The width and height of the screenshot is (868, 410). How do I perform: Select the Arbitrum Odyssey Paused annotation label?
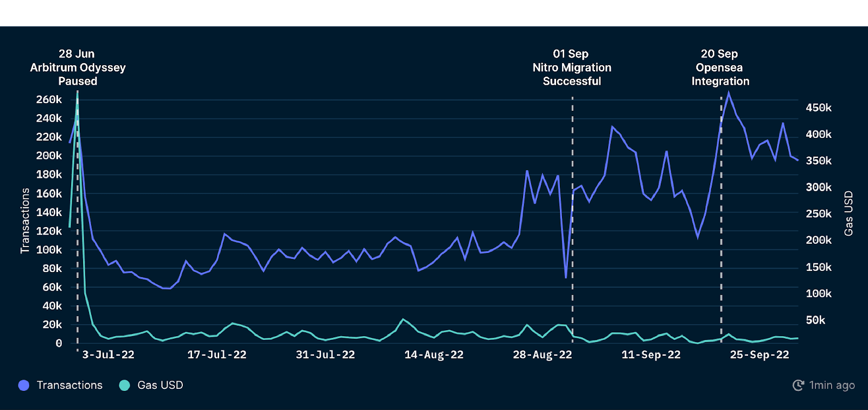(78, 67)
